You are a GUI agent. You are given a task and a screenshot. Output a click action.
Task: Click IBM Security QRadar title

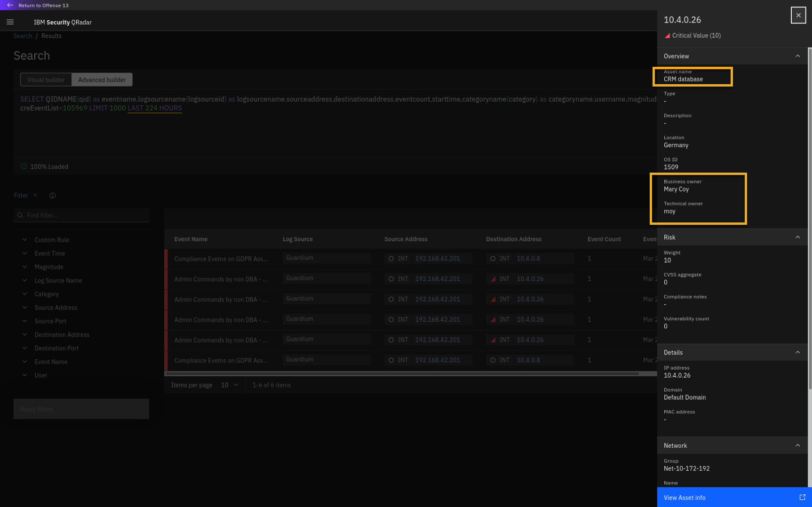coord(63,23)
